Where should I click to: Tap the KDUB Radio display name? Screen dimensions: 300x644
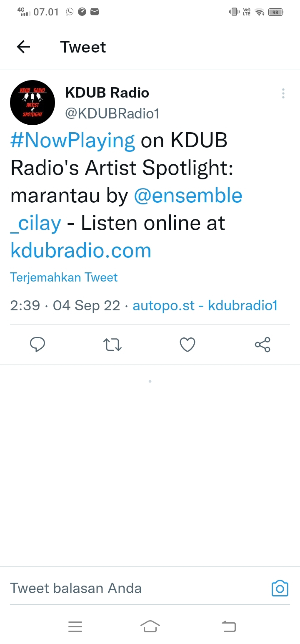(107, 93)
